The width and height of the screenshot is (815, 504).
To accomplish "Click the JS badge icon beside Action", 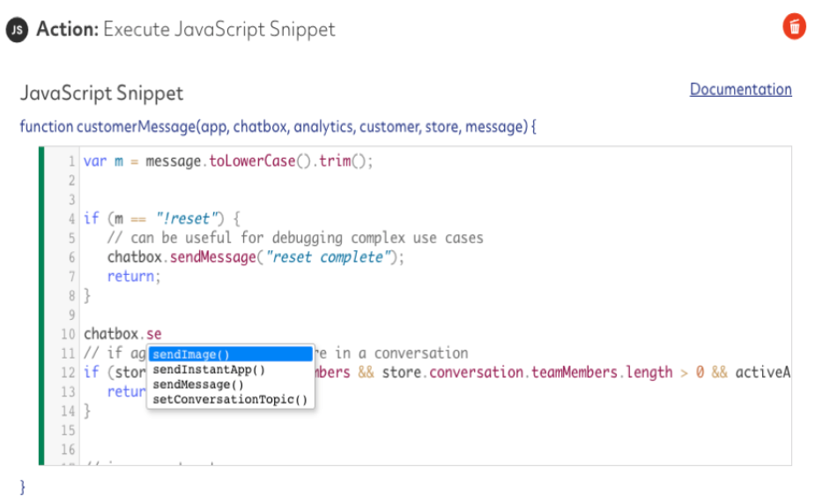I will point(17,30).
